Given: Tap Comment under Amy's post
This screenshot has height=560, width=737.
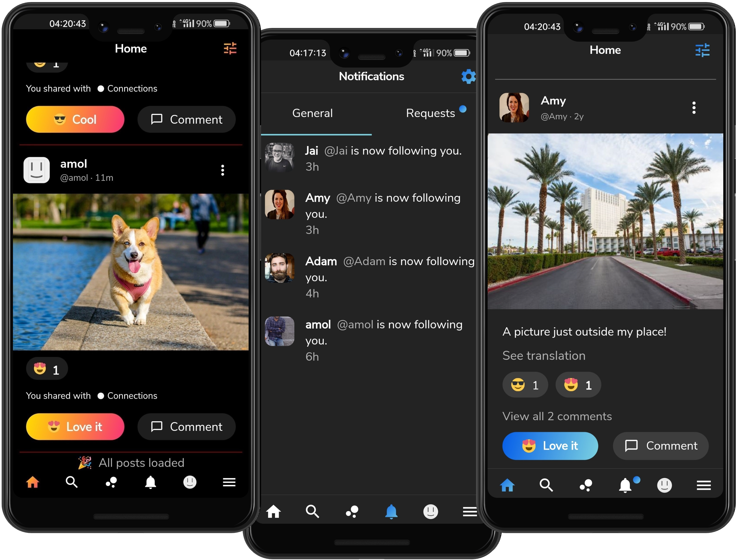Looking at the screenshot, I should (x=661, y=446).
